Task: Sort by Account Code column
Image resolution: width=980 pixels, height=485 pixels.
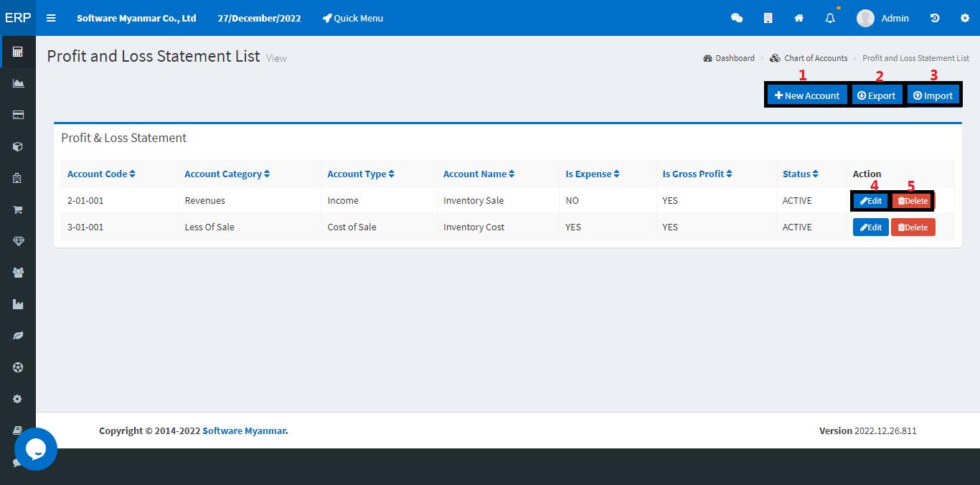Action: point(101,174)
